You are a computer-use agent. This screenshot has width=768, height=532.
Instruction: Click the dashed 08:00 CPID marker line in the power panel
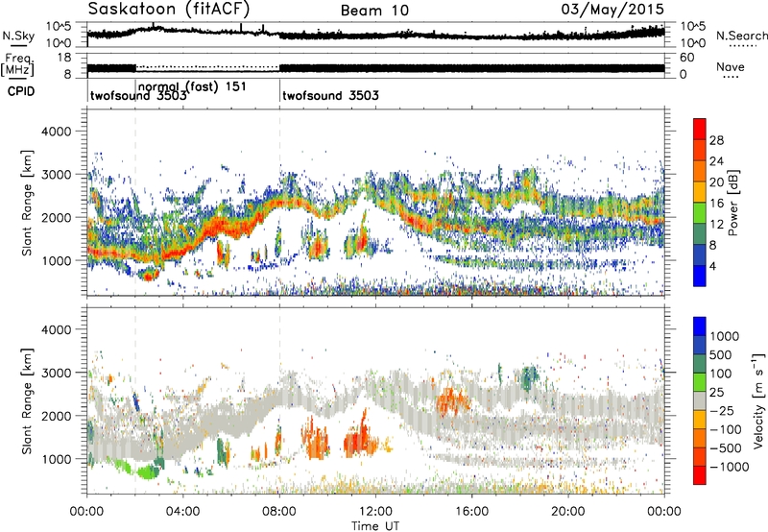point(279,203)
